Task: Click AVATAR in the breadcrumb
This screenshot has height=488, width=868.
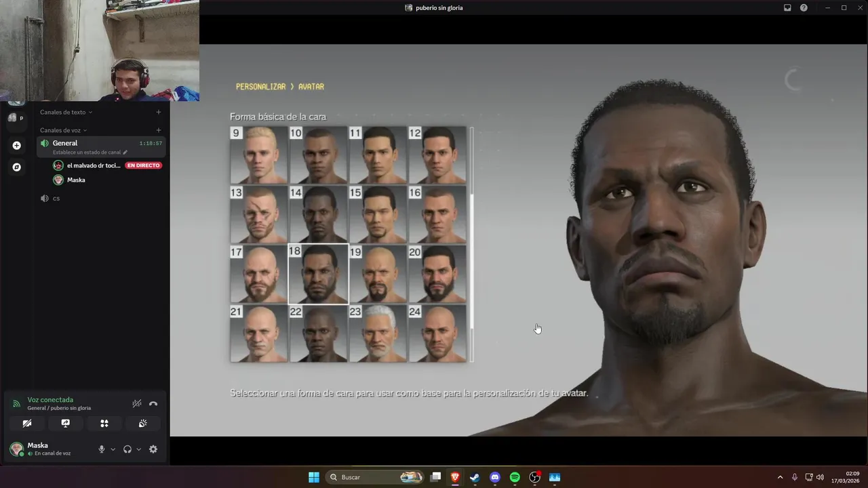Action: point(311,87)
